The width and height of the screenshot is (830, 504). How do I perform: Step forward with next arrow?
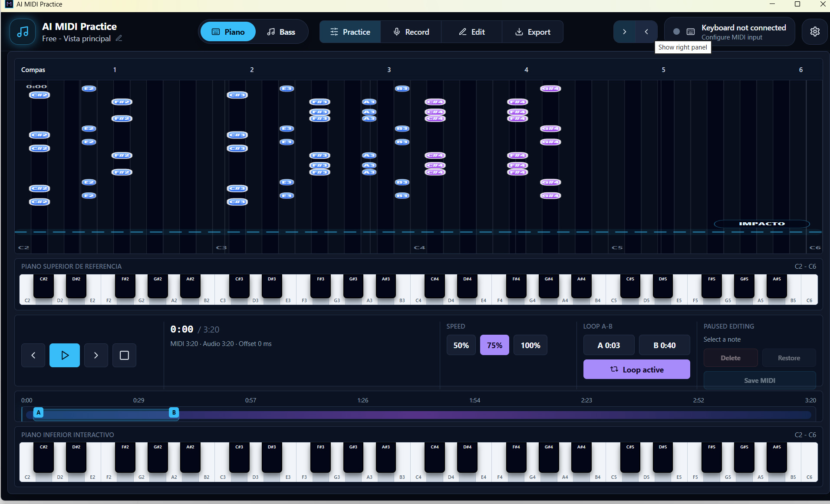coord(96,355)
